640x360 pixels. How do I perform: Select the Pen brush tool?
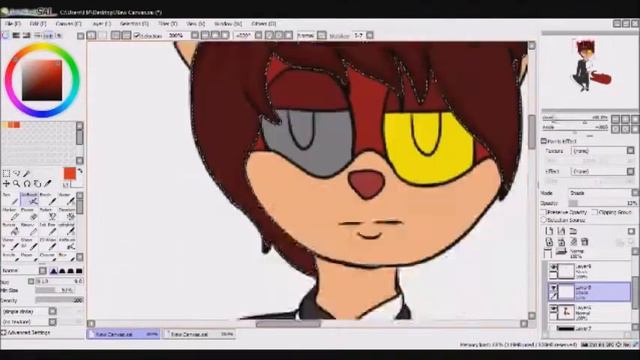pos(11,200)
